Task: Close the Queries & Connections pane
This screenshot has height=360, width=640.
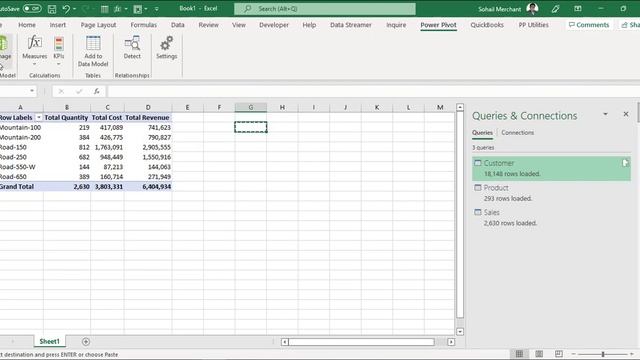Action: coord(626,114)
